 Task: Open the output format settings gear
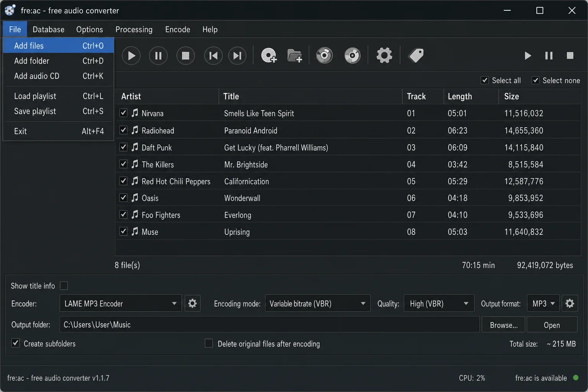(x=570, y=304)
